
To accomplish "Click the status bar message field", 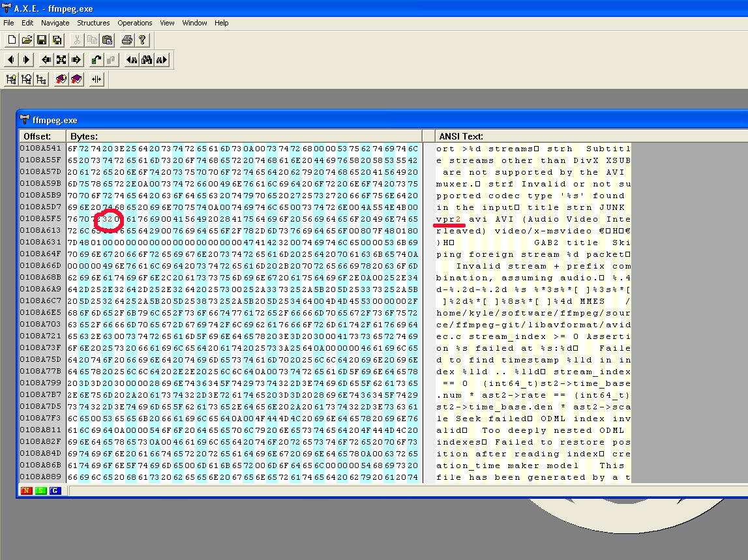I will click(408, 491).
